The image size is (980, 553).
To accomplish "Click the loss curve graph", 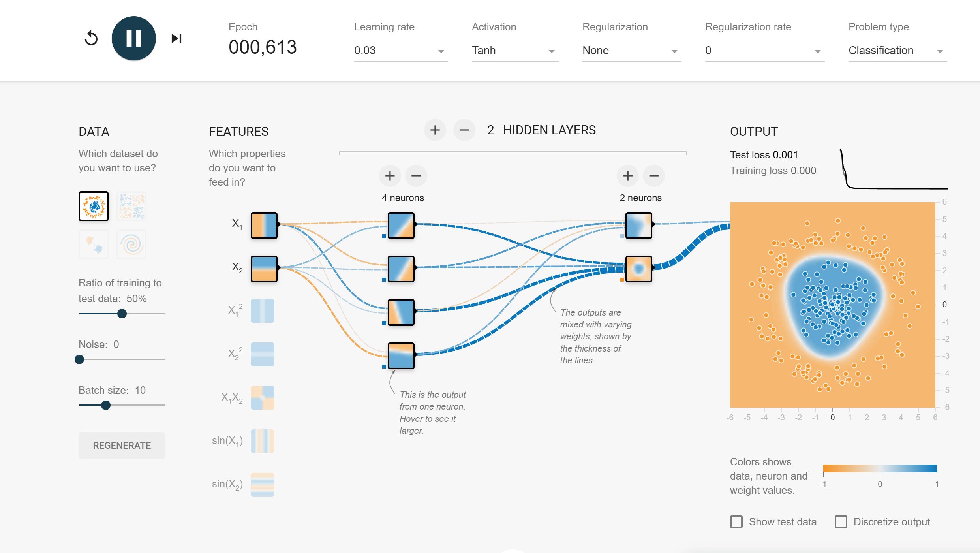I will [x=894, y=169].
